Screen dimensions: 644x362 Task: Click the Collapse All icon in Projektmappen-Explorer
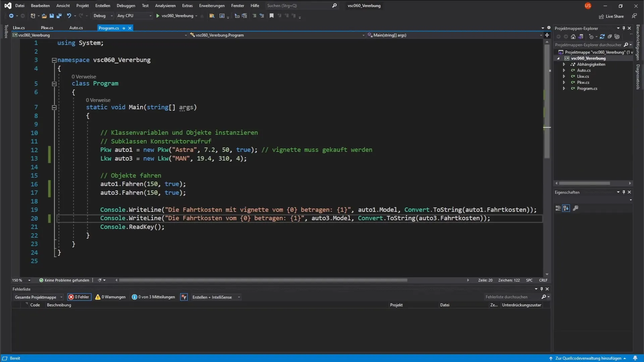(610, 37)
